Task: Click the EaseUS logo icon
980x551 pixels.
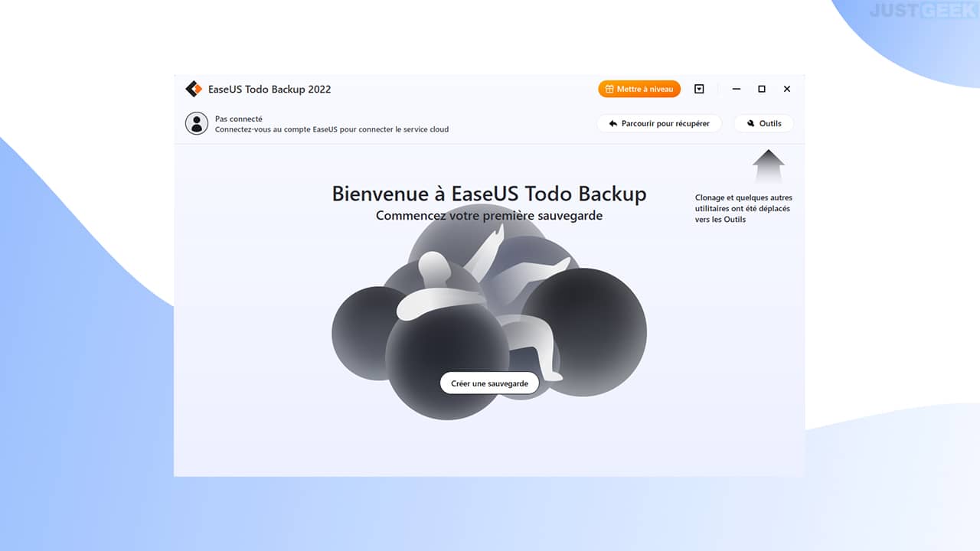Action: click(194, 89)
